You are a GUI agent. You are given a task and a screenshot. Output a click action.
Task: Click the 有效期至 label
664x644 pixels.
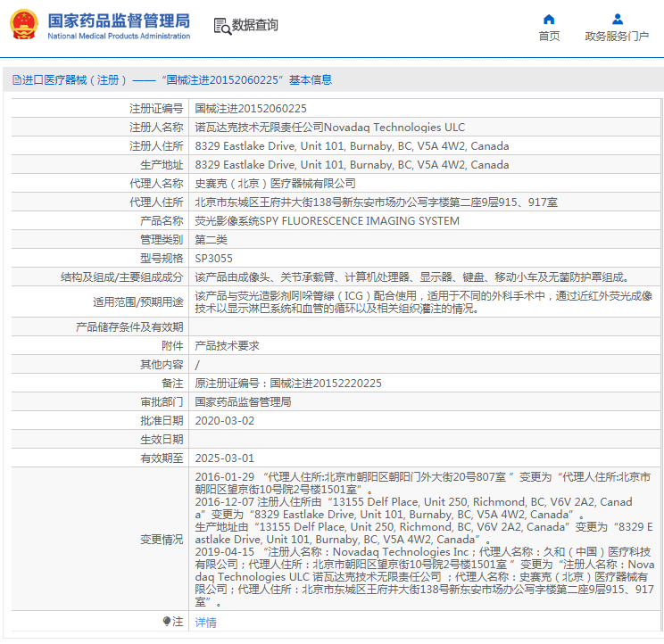(162, 458)
